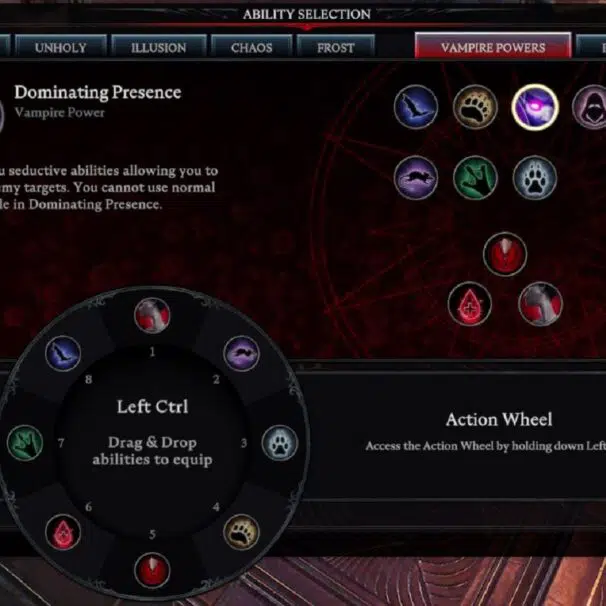
Task: Open the Chaos abilities tab
Action: tap(252, 47)
